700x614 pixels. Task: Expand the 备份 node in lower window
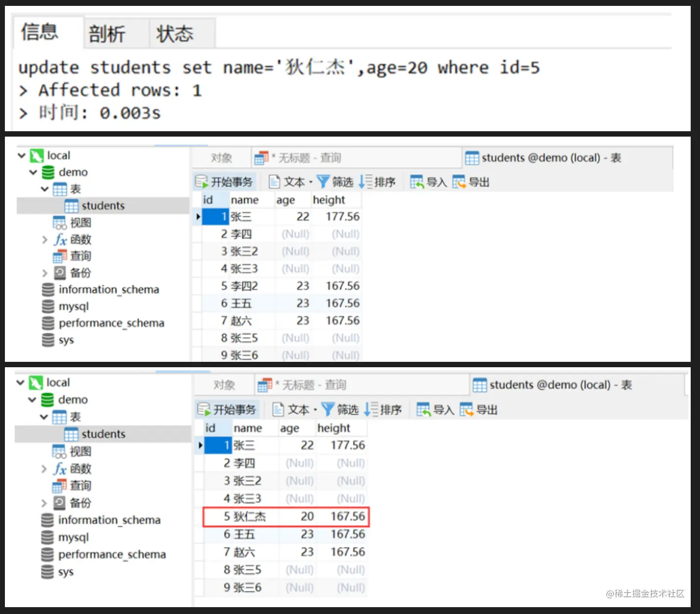click(44, 503)
